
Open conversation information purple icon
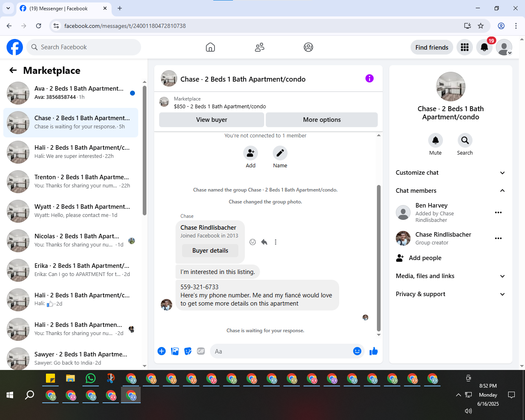pyautogui.click(x=370, y=78)
